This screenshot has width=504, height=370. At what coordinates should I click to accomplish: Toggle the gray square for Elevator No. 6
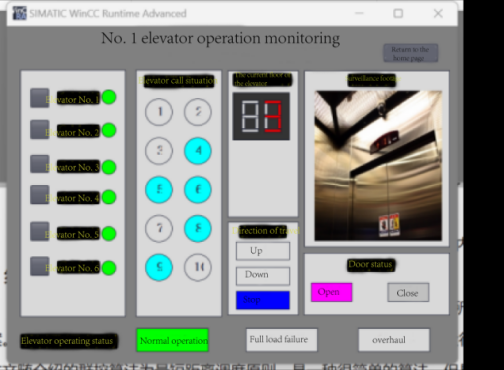(x=40, y=266)
